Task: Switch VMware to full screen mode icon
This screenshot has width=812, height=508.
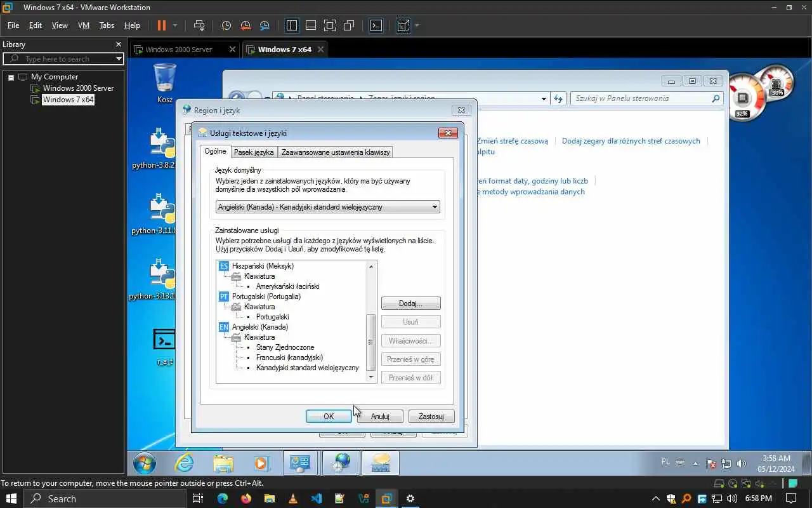Action: pyautogui.click(x=330, y=25)
